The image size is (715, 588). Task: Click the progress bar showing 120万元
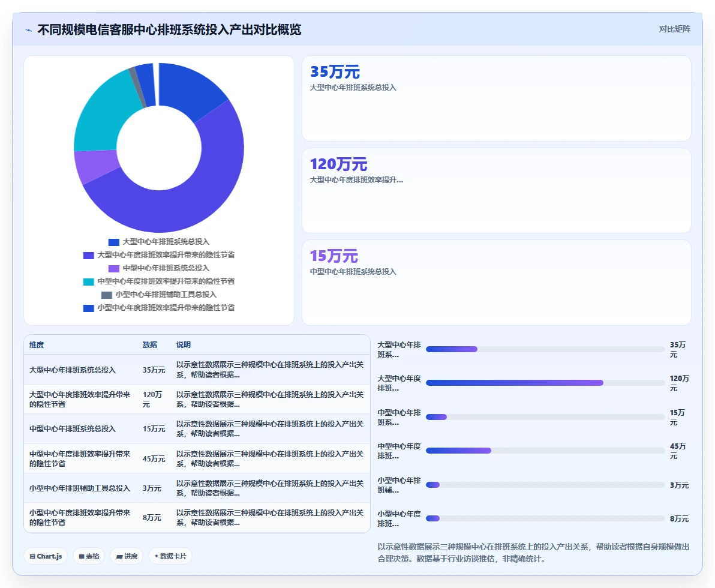point(545,383)
